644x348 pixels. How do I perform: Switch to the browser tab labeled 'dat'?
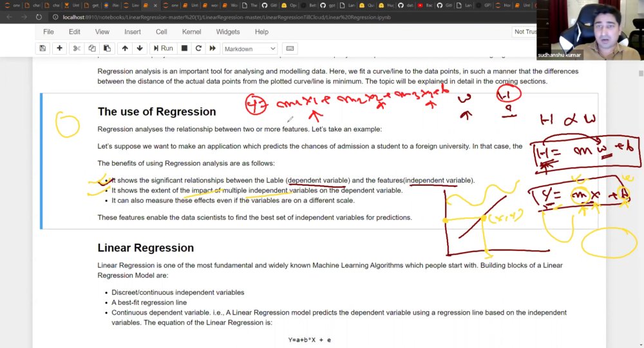[x=406, y=5]
